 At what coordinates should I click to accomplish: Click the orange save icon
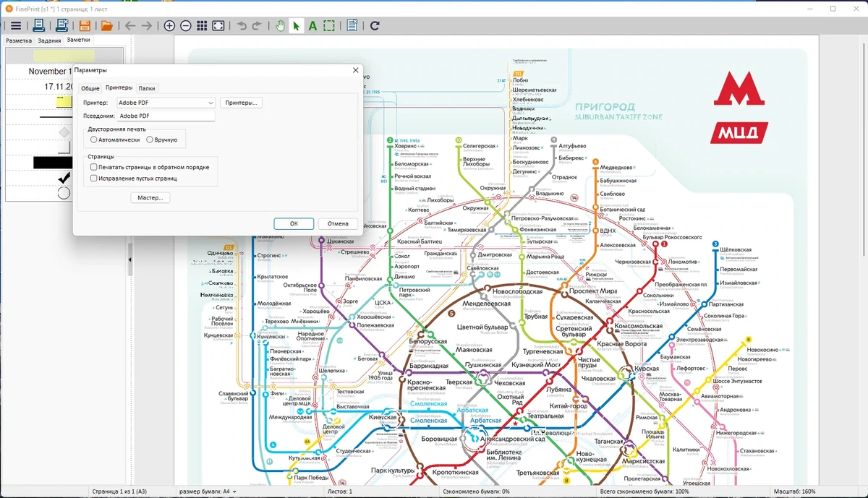click(x=85, y=26)
